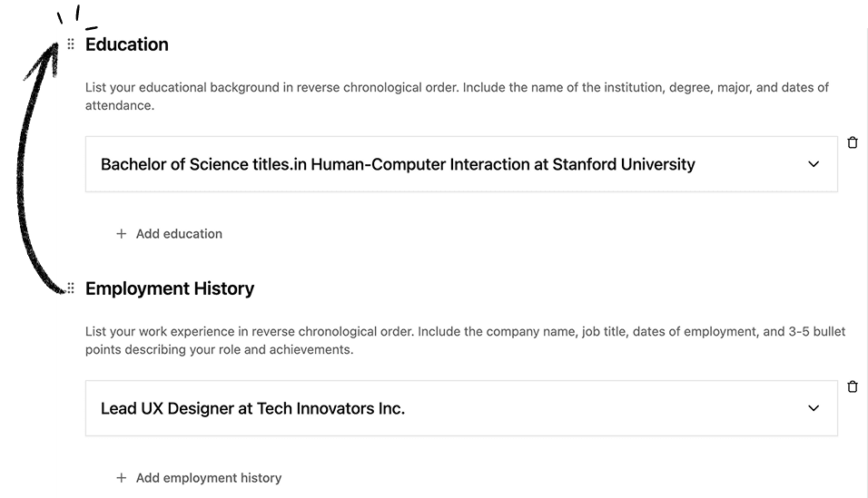
Task: Select the Education section heading text
Action: [127, 44]
